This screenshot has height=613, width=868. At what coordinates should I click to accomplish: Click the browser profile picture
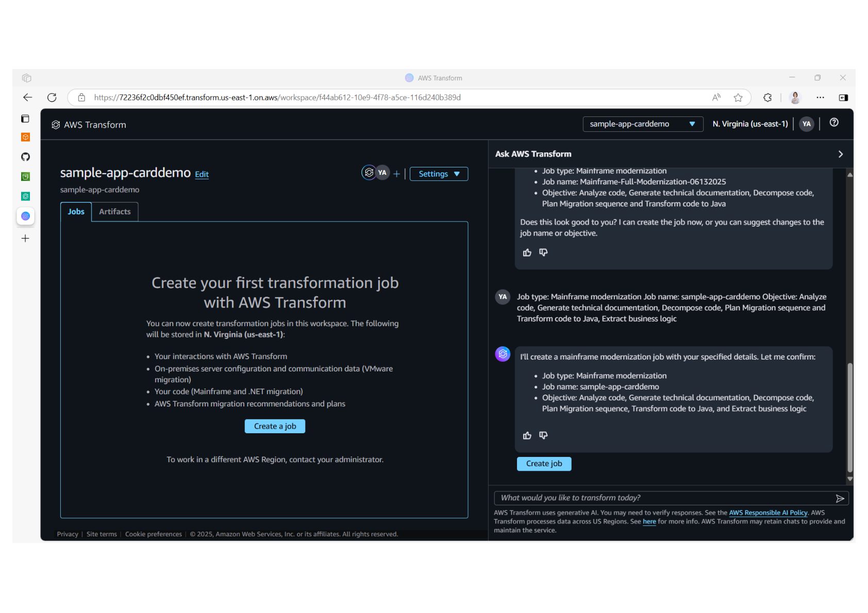[x=795, y=97]
